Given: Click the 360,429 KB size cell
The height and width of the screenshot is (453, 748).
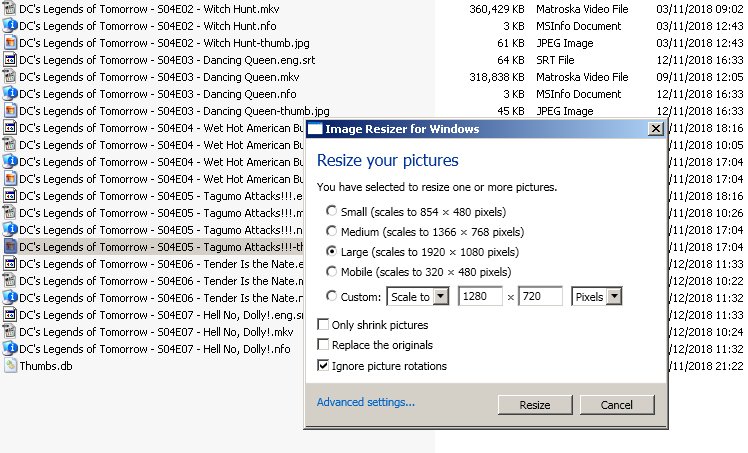Looking at the screenshot, I should (x=497, y=9).
